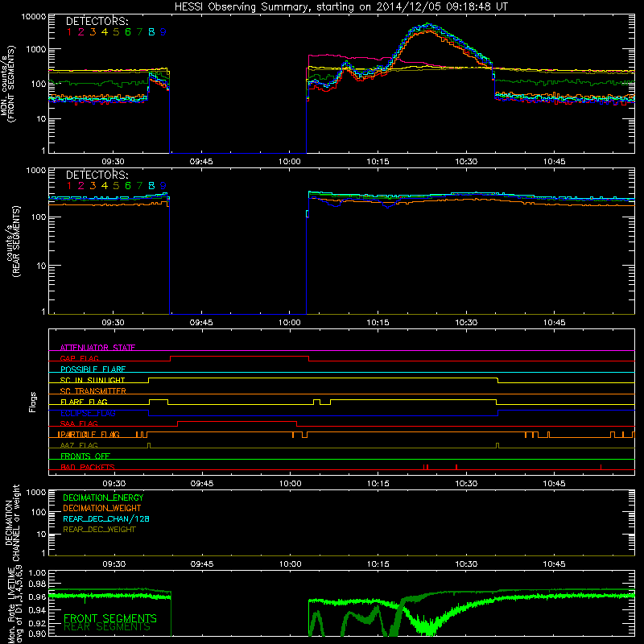Click the HESSI Observing Summary title
Viewport: 644px width, 644px height.
tap(341, 6)
